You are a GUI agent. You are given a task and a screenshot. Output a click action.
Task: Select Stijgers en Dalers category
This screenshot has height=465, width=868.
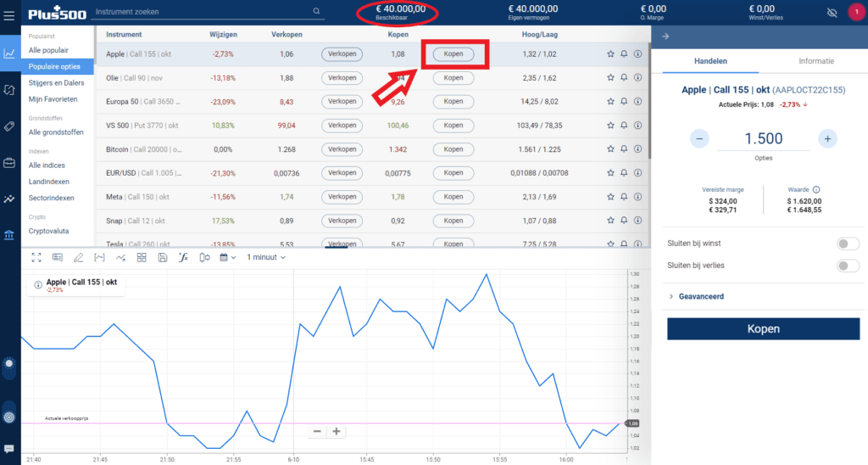tap(54, 83)
